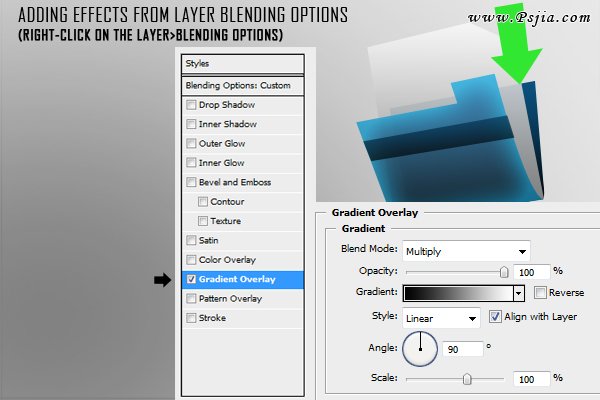
Task: Toggle the Inner Shadow checkbox
Action: tap(191, 124)
